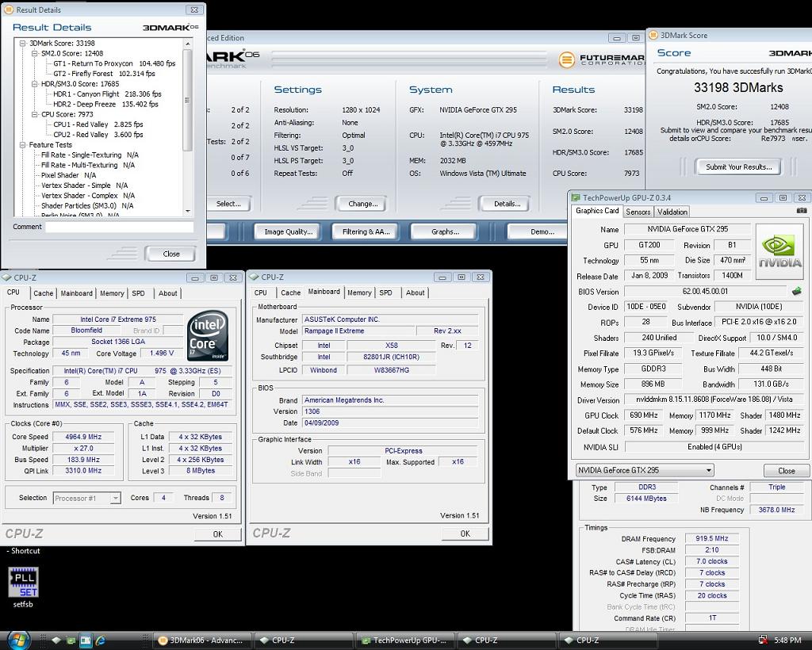The image size is (812, 650).
Task: Click the NVIDIA SLI Enabled (4 GPUs) field
Action: (714, 446)
